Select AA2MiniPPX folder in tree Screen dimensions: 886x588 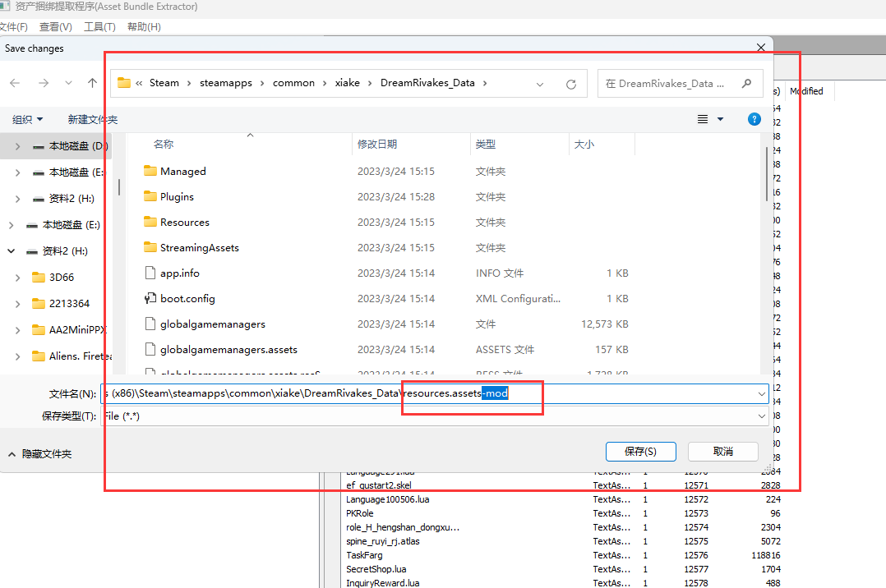pyautogui.click(x=77, y=330)
